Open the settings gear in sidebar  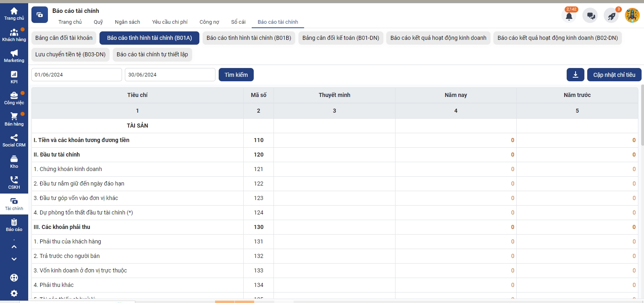[x=14, y=293]
